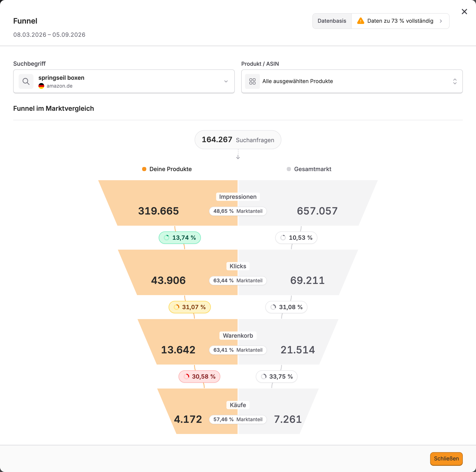Click the gray dot beside Gesamtmarkt
The height and width of the screenshot is (472, 476).
tap(289, 169)
